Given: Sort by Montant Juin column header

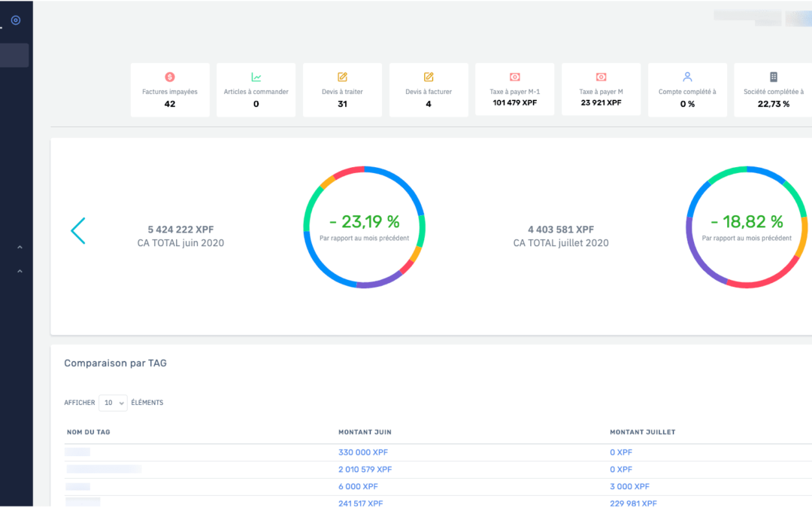Looking at the screenshot, I should [365, 432].
